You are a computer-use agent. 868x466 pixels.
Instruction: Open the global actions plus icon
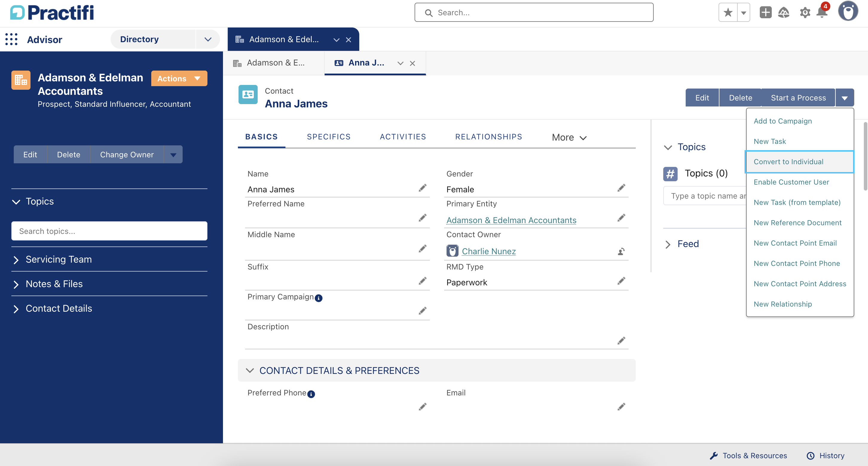[765, 13]
